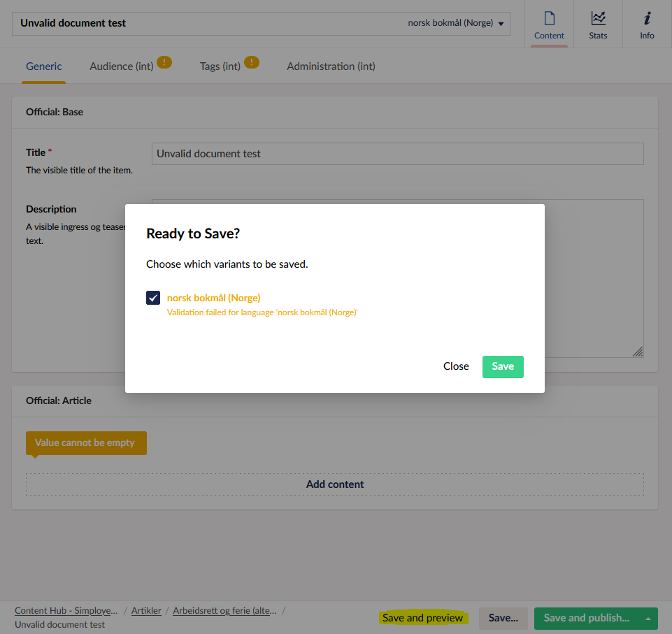Screen dimensions: 672x634
Task: Click the 'Value cannot be empty' warning badge
Action: point(86,442)
